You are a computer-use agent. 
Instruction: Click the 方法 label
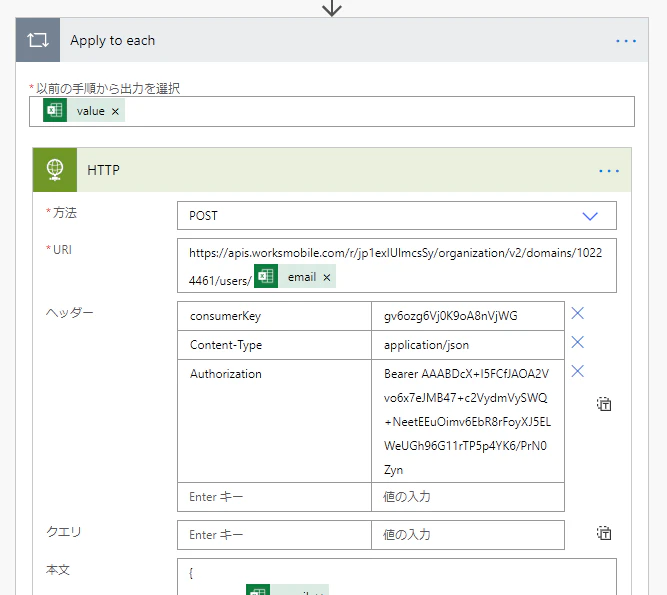click(x=65, y=212)
